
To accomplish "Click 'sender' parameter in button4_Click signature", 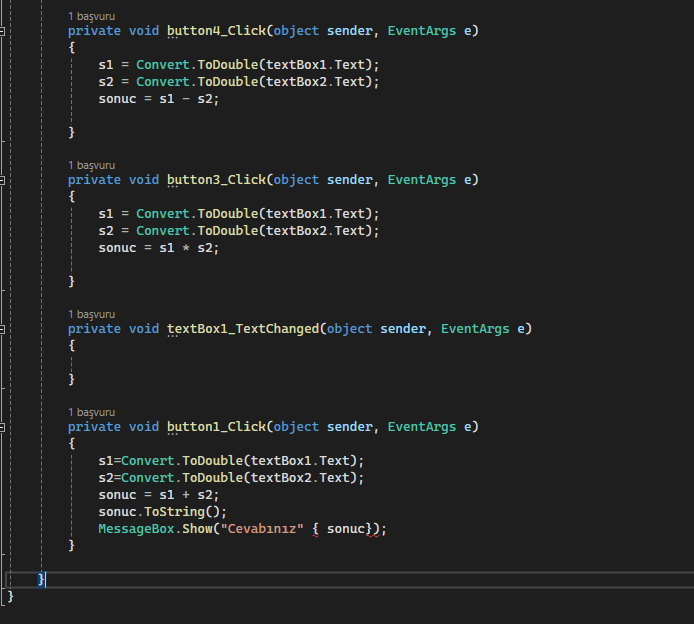I will pos(350,31).
